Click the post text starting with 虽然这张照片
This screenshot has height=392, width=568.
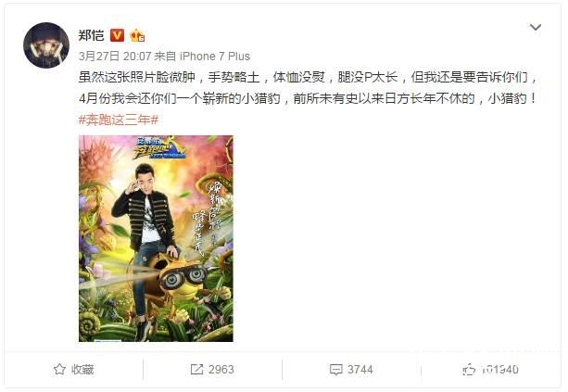pyautogui.click(x=308, y=88)
